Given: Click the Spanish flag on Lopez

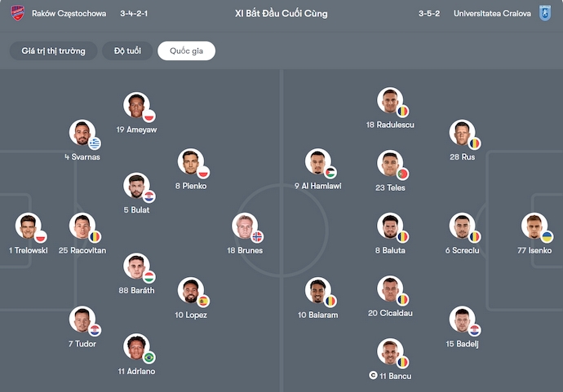Looking at the screenshot, I should (x=203, y=301).
